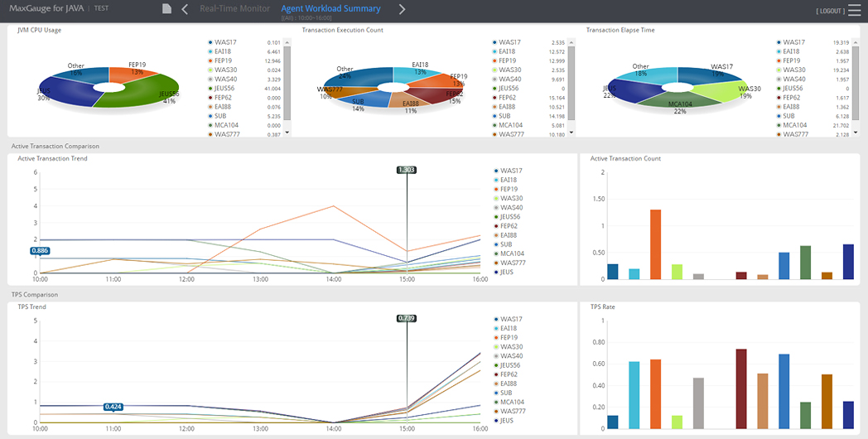This screenshot has width=868, height=439.
Task: Click the 0.424 value label on TPS Trend
Action: coord(113,407)
